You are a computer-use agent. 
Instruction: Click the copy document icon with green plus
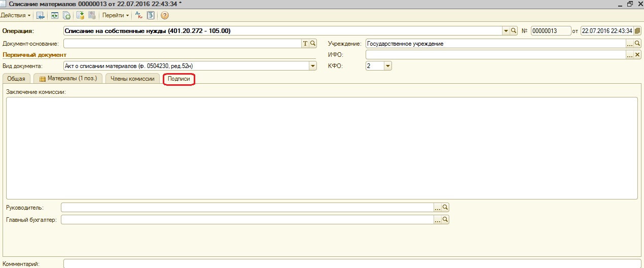66,15
